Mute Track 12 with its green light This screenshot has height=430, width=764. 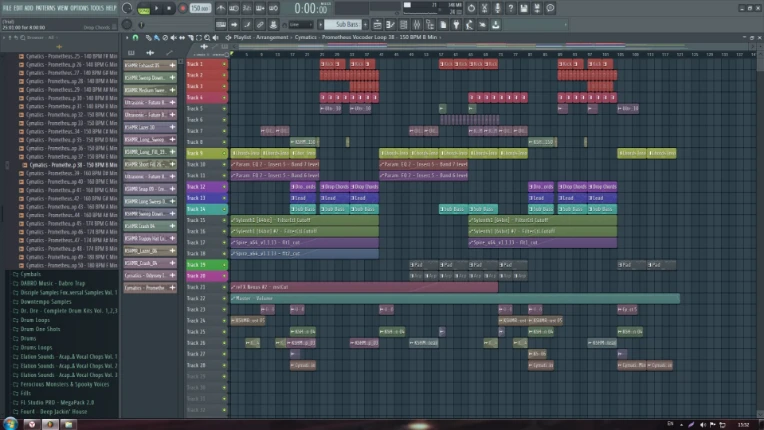coord(224,187)
